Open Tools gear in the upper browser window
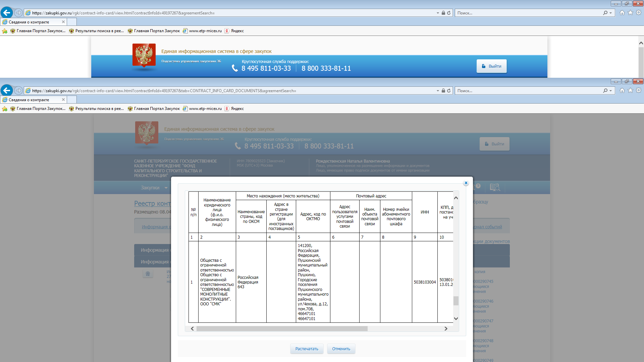The width and height of the screenshot is (644, 362). pyautogui.click(x=639, y=13)
